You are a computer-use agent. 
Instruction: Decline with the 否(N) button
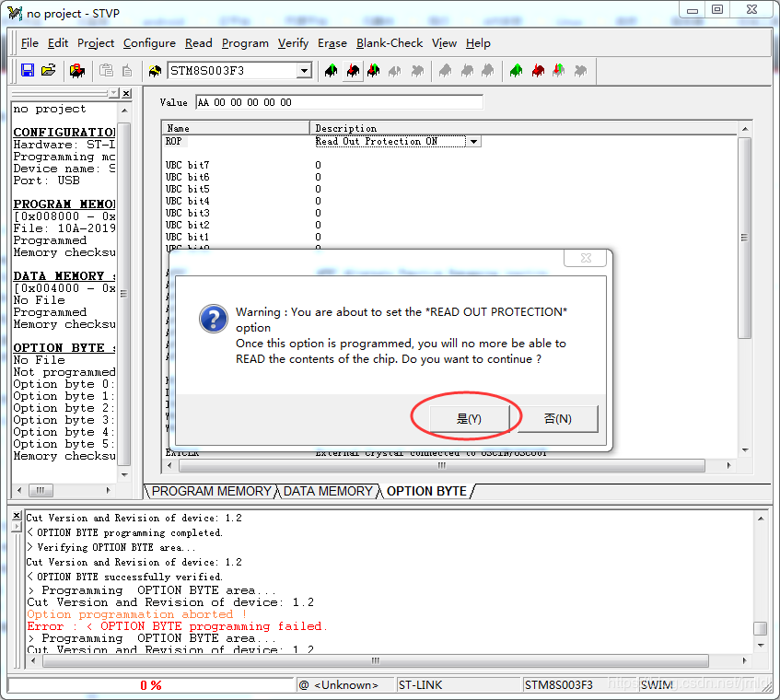click(x=558, y=418)
